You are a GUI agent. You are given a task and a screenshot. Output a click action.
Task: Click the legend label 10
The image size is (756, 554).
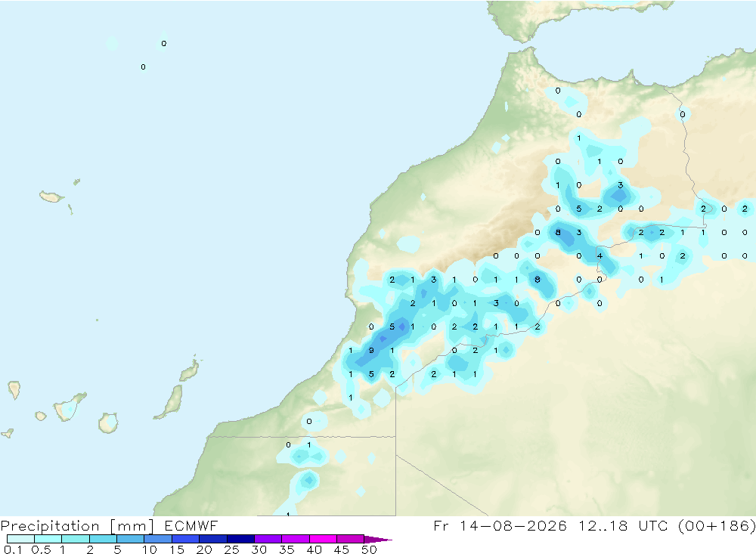150,549
